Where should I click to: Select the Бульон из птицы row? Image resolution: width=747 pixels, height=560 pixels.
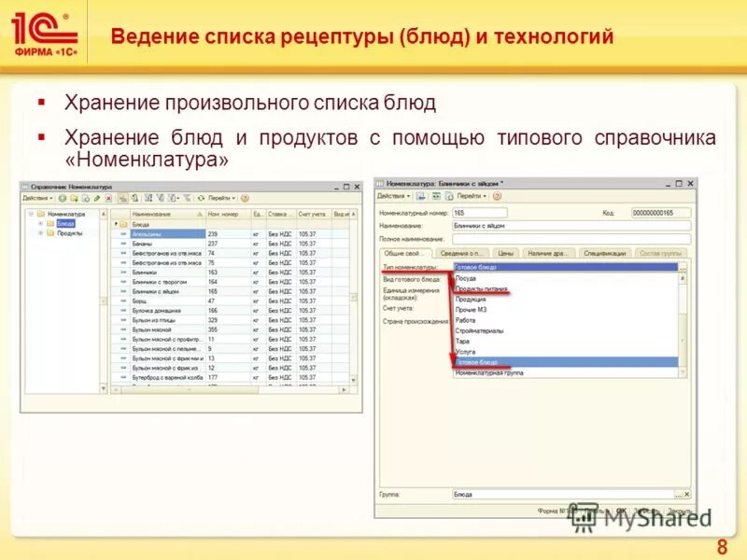(231, 320)
